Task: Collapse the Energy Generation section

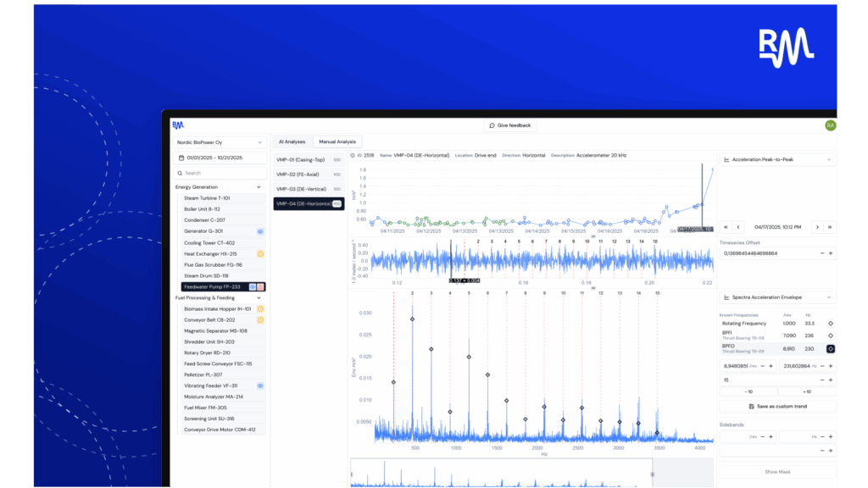Action: coord(259,187)
